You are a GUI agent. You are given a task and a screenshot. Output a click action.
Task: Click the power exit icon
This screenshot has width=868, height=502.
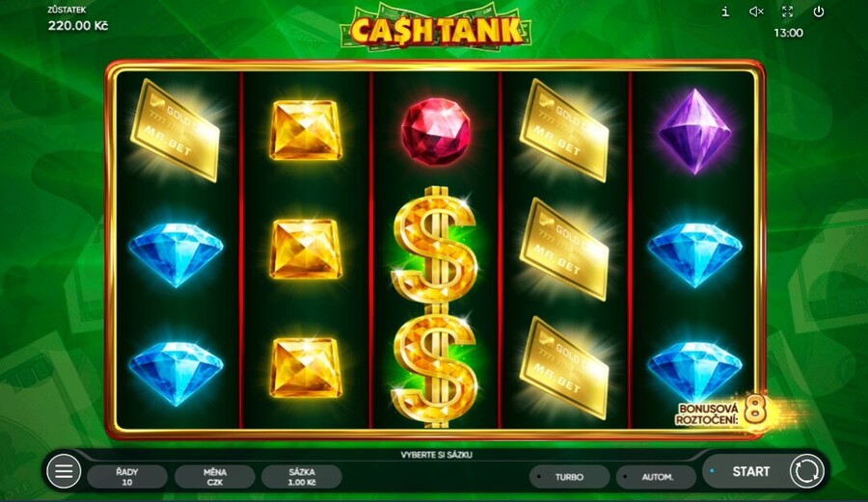[819, 12]
